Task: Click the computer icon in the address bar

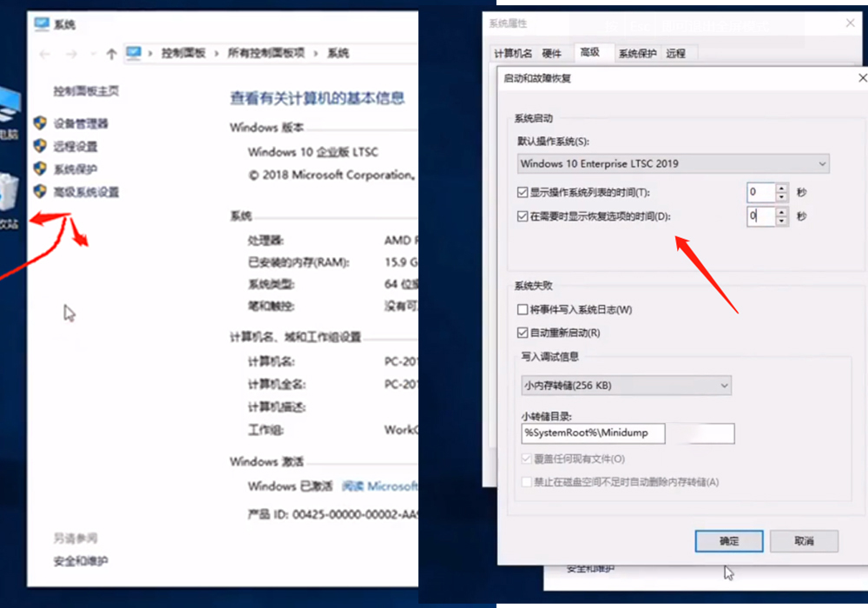Action: click(x=135, y=53)
